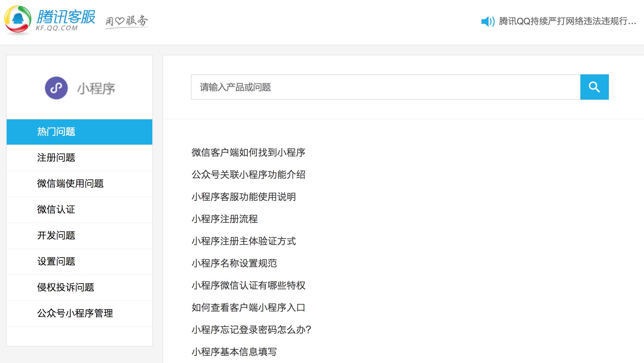Select the 侵权投诉问题 sidebar tab
This screenshot has height=363, width=644.
point(79,287)
